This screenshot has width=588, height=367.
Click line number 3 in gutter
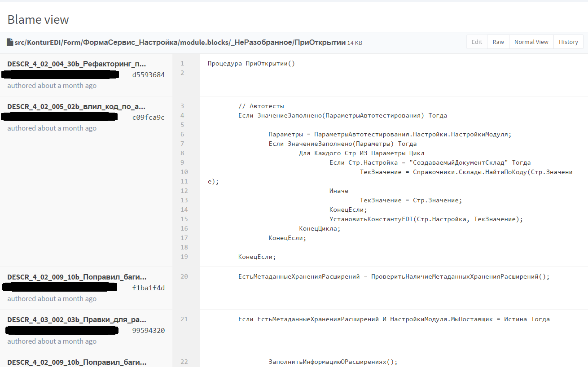(182, 106)
